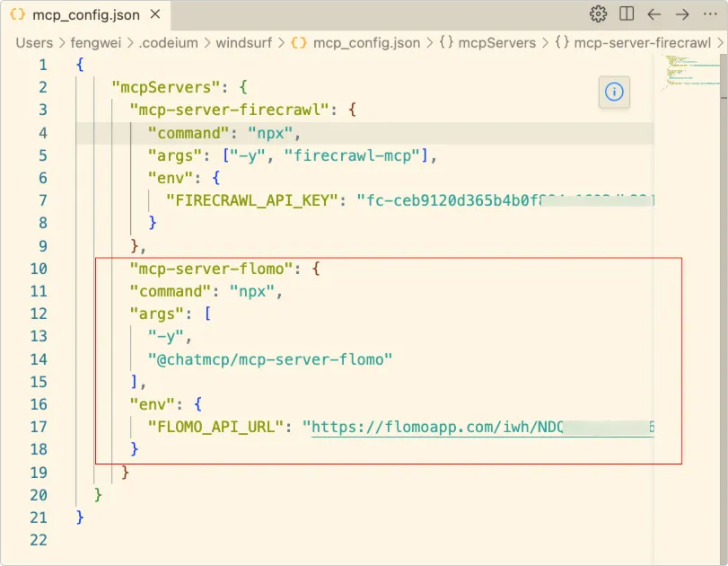The height and width of the screenshot is (566, 728).
Task: Click the "npx" value on line 4
Action: tap(271, 133)
